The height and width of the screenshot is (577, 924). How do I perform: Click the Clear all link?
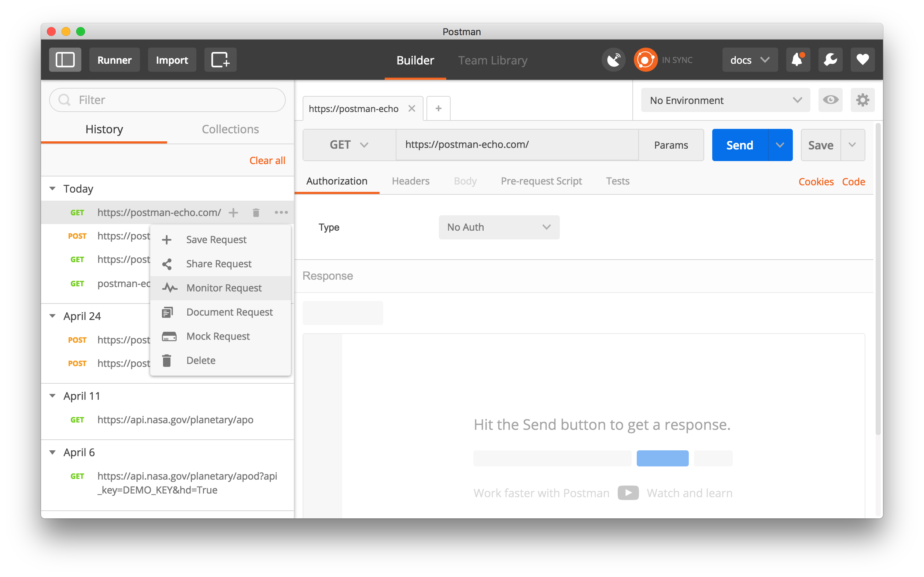click(x=267, y=161)
